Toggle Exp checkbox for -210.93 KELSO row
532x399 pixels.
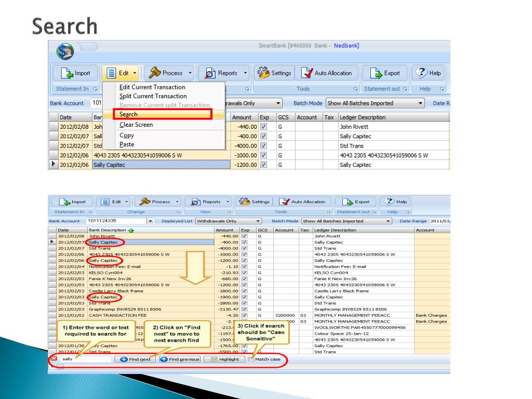[245, 273]
